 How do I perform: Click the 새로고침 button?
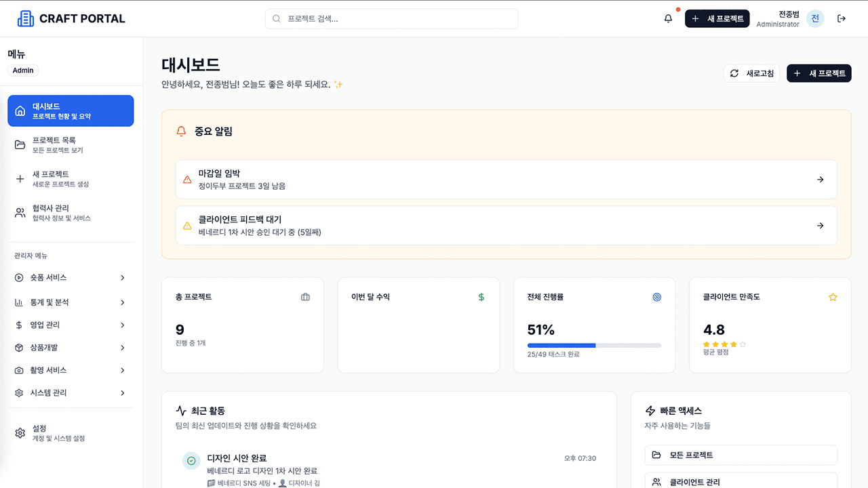pos(751,73)
